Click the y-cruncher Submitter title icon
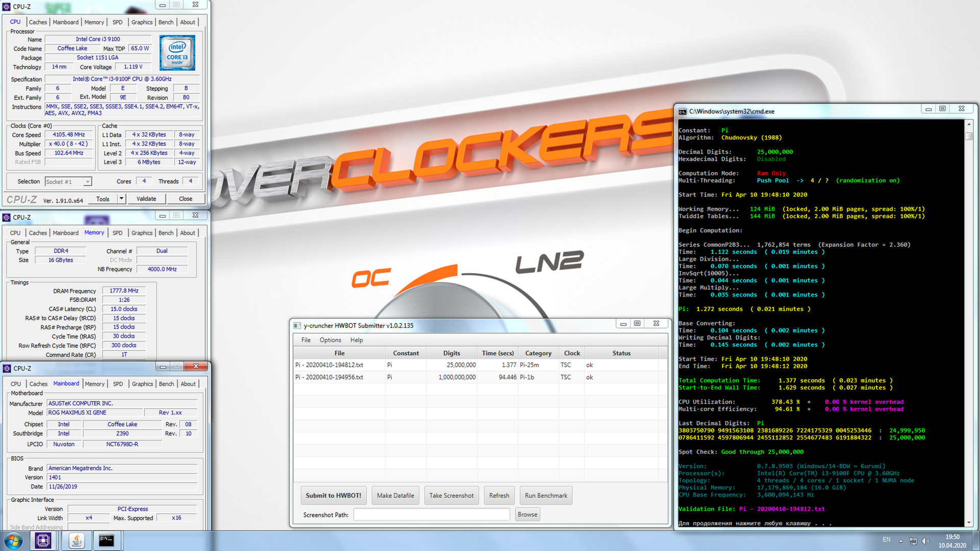The image size is (980, 551). [297, 325]
